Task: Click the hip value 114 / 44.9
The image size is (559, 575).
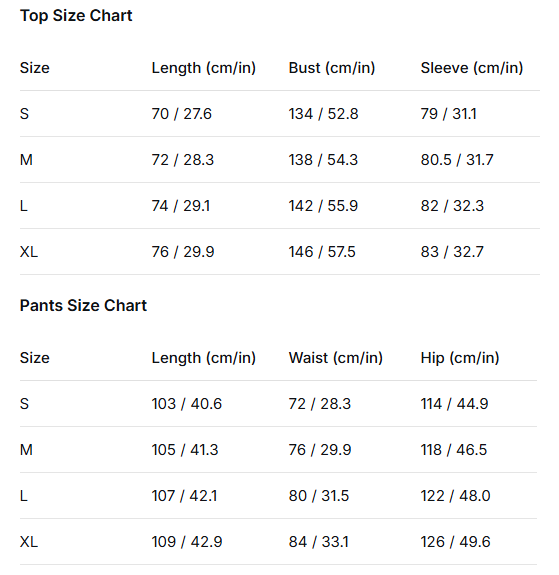Action: pyautogui.click(x=454, y=404)
